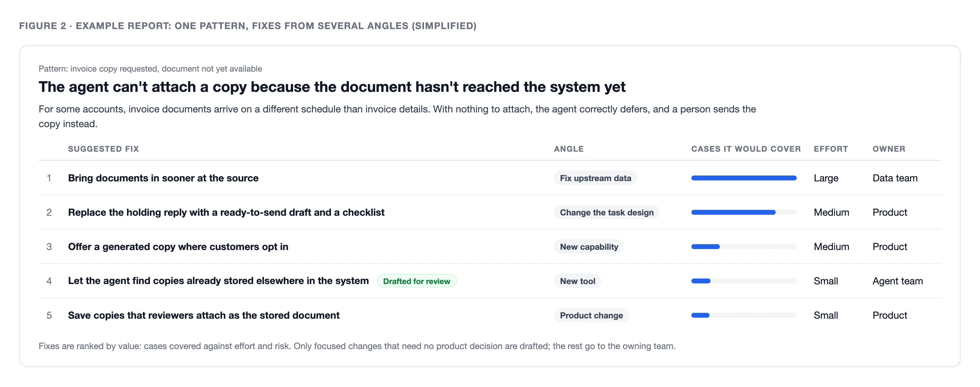Open fix 'Let the agent find copies already stored elsewhere'

click(x=218, y=281)
